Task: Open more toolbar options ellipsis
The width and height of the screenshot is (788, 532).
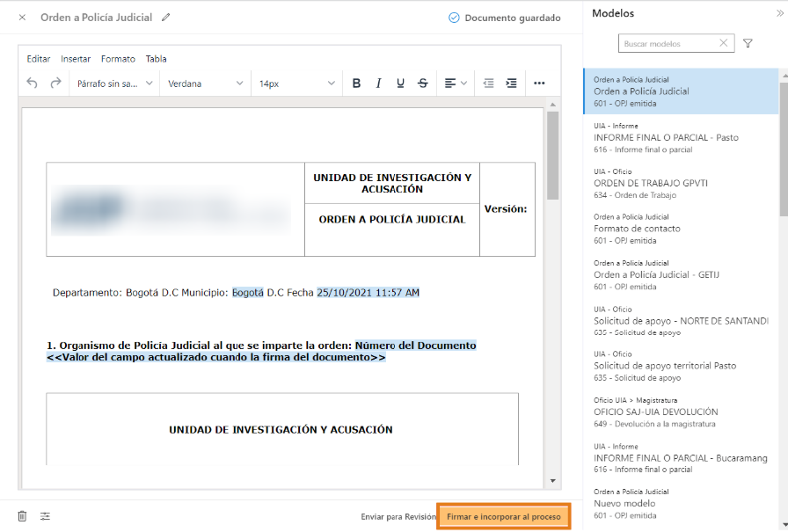Action: pyautogui.click(x=539, y=84)
